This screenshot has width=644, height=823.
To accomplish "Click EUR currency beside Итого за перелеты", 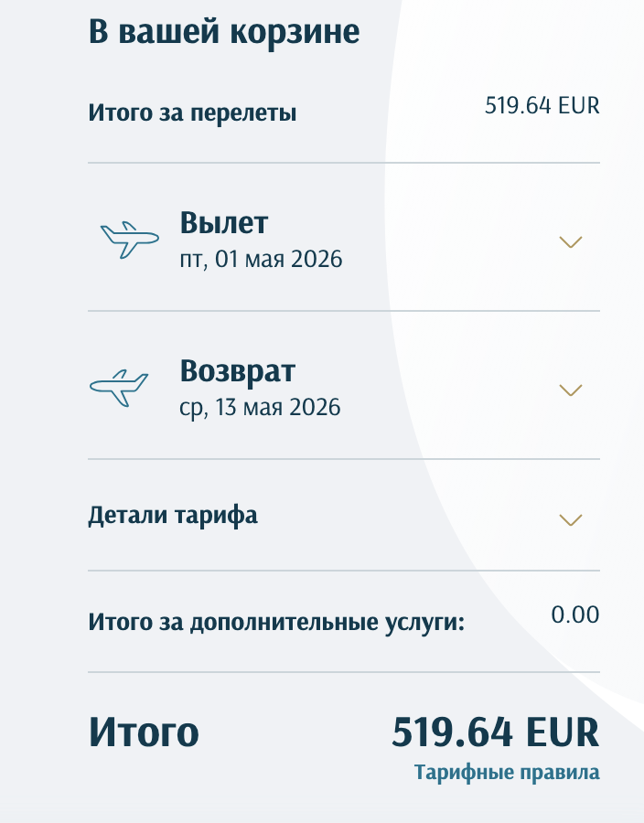I will point(579,105).
